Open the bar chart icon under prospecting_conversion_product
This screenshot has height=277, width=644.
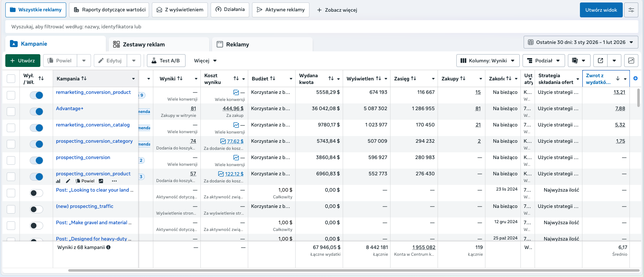click(x=58, y=181)
